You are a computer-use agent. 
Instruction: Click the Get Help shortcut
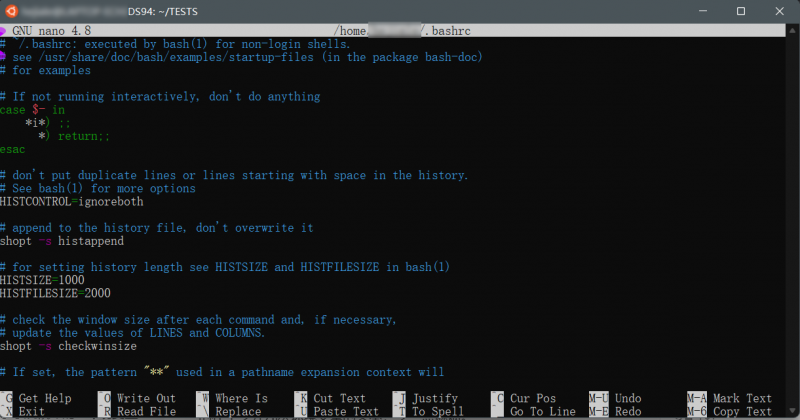pyautogui.click(x=45, y=398)
